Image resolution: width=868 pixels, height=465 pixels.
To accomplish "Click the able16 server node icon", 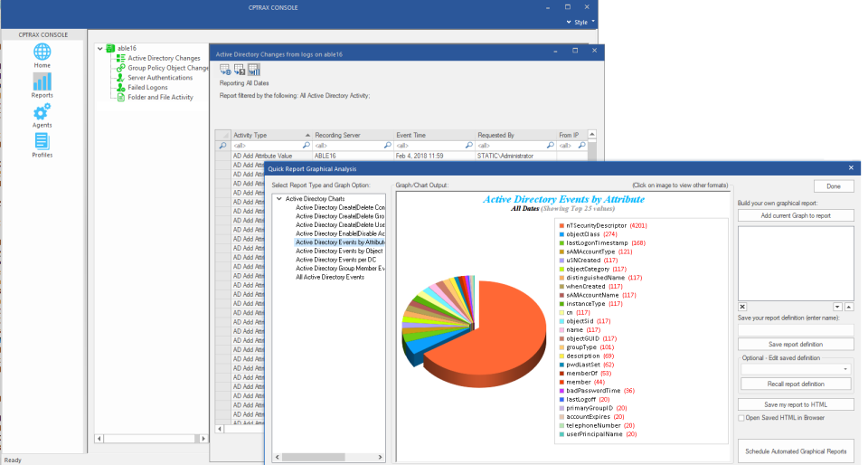I will click(x=110, y=48).
